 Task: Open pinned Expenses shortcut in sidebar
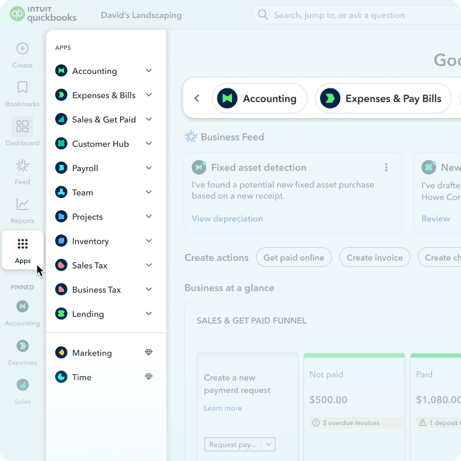click(x=22, y=352)
